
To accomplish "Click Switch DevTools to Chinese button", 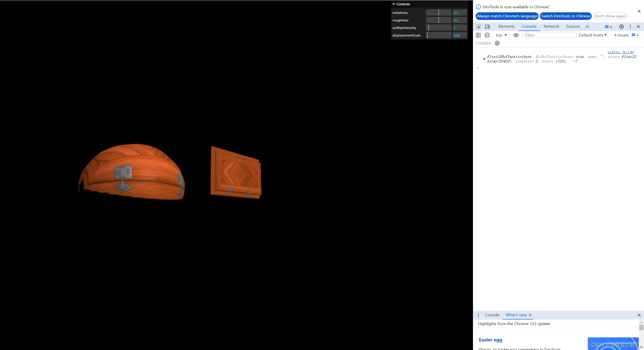I will [x=566, y=16].
